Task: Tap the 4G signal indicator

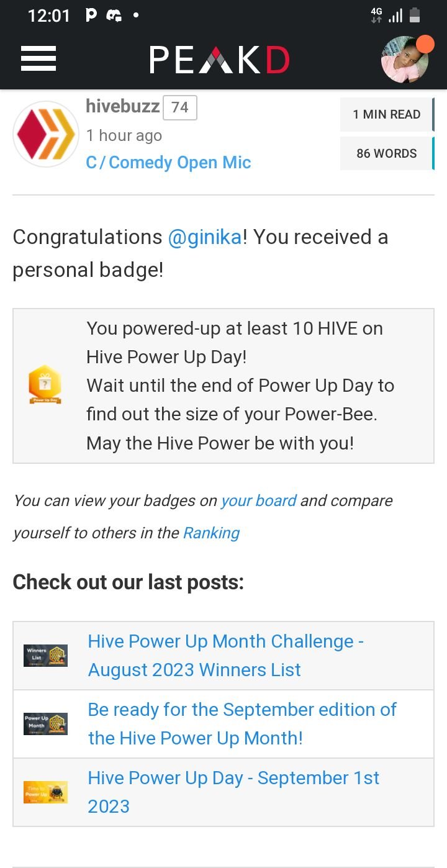Action: click(x=376, y=16)
